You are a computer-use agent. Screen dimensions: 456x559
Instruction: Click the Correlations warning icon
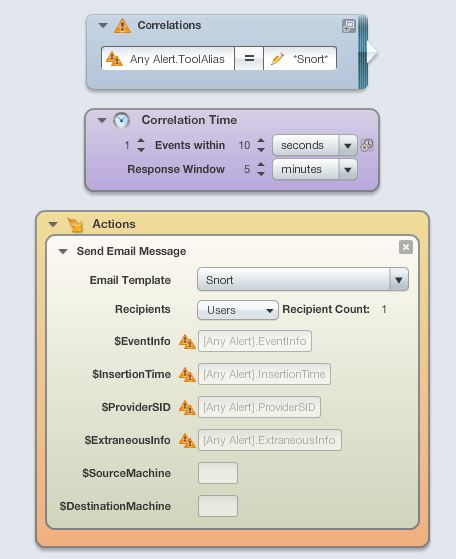[122, 26]
